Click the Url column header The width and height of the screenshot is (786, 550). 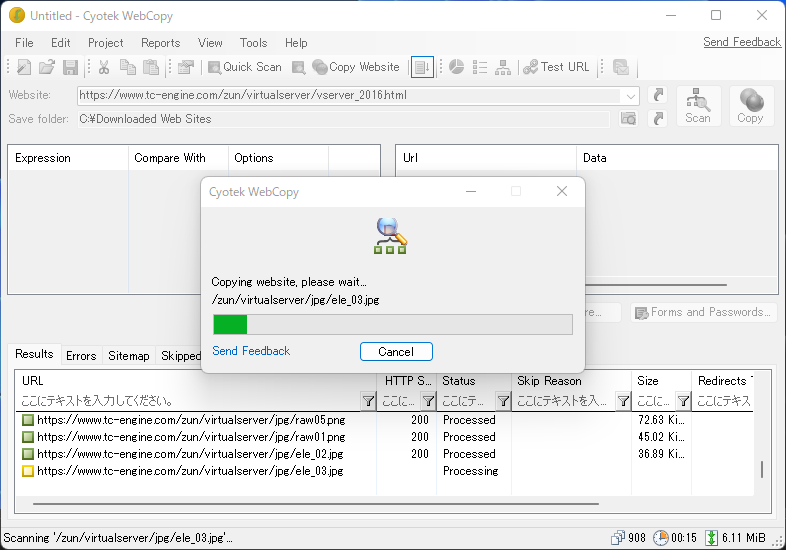[x=486, y=158]
